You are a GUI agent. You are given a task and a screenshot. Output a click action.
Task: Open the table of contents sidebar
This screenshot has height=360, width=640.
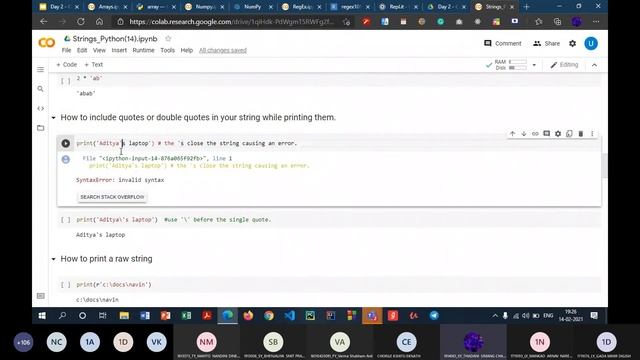coord(40,69)
